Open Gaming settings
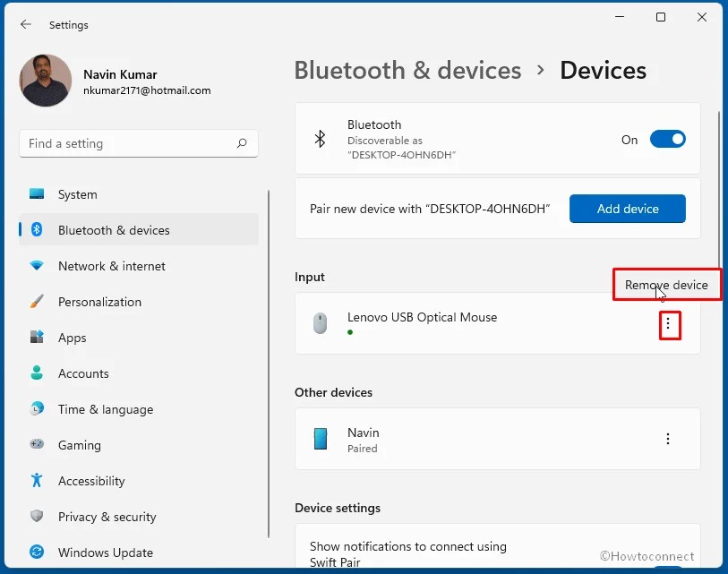 click(80, 445)
